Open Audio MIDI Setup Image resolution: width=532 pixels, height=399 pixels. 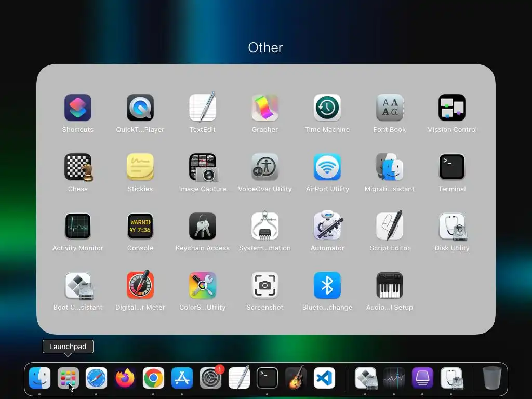click(x=390, y=285)
